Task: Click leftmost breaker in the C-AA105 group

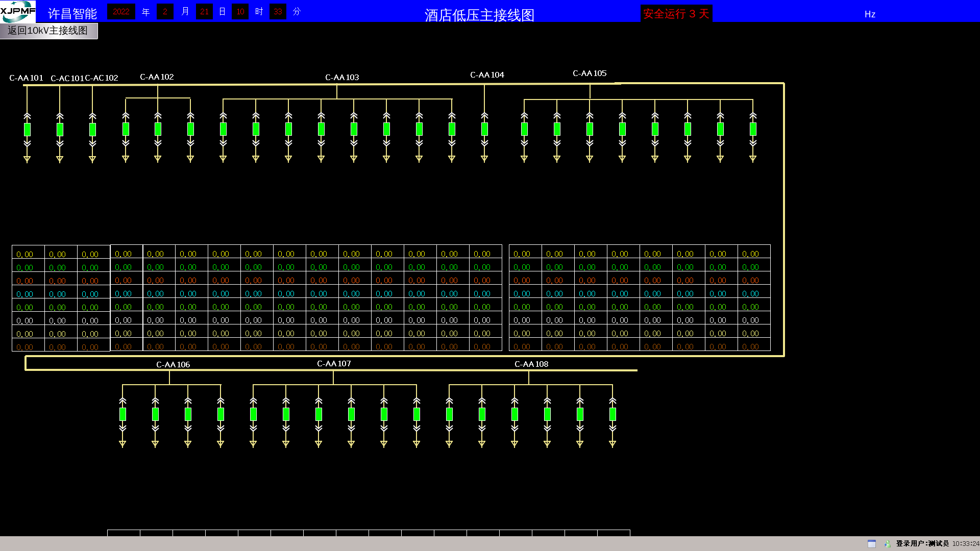Action: (524, 129)
